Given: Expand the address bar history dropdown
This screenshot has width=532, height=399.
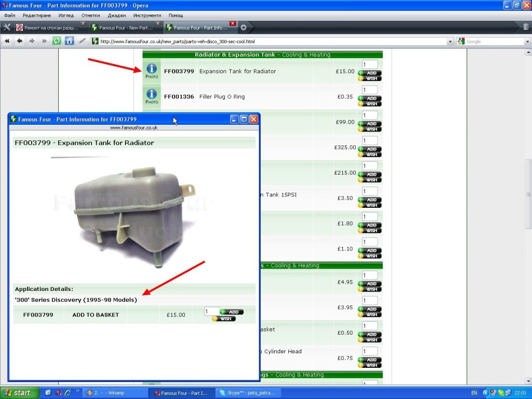Looking at the screenshot, I should [x=450, y=42].
